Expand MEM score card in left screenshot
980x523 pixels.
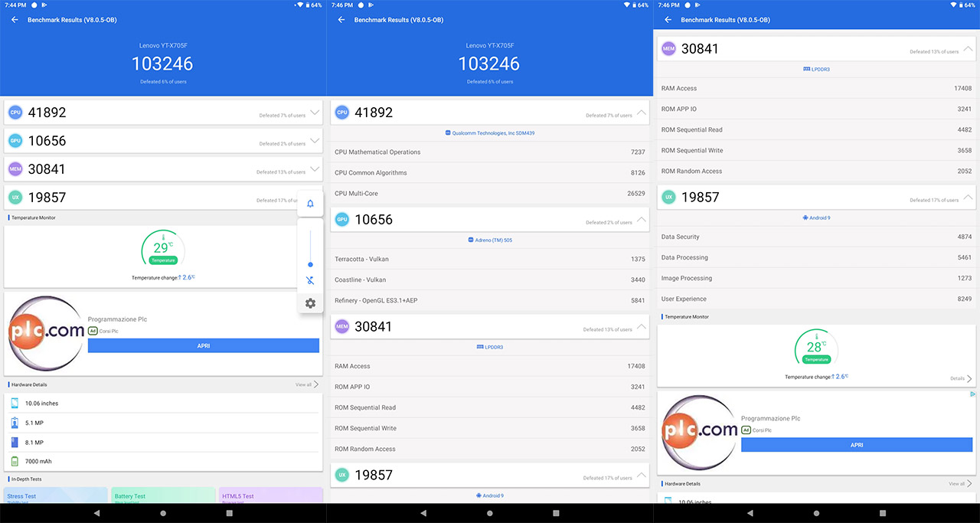tap(314, 169)
